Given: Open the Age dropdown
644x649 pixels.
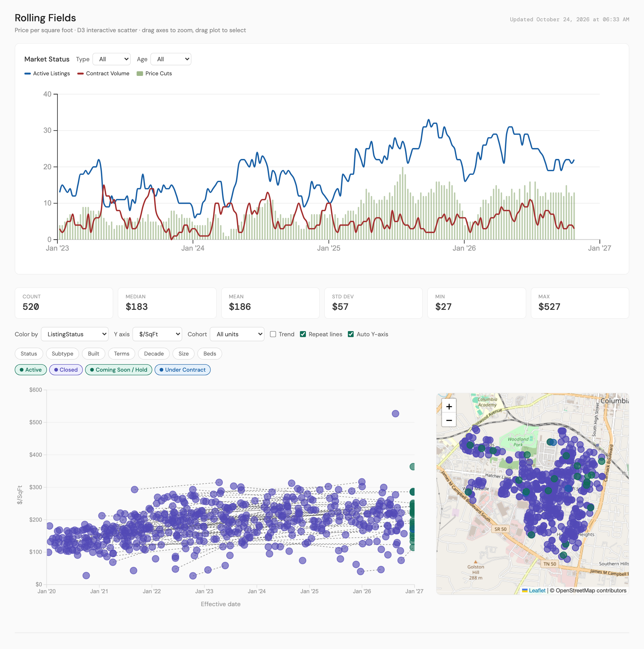Looking at the screenshot, I should click(x=171, y=59).
